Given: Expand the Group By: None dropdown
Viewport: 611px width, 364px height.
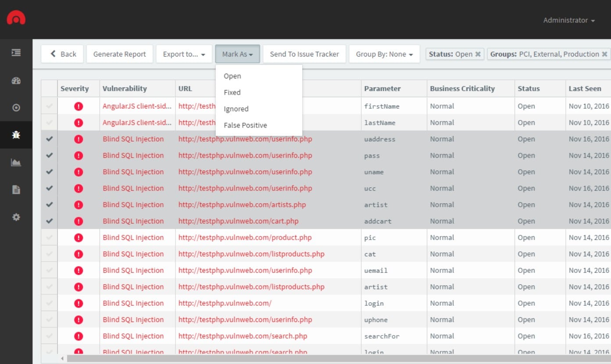Looking at the screenshot, I should coord(384,54).
